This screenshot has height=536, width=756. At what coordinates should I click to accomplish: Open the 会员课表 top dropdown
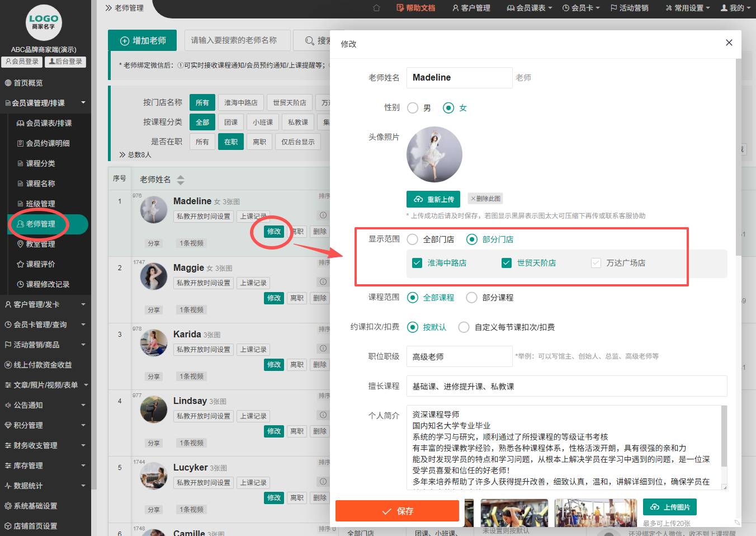[529, 8]
